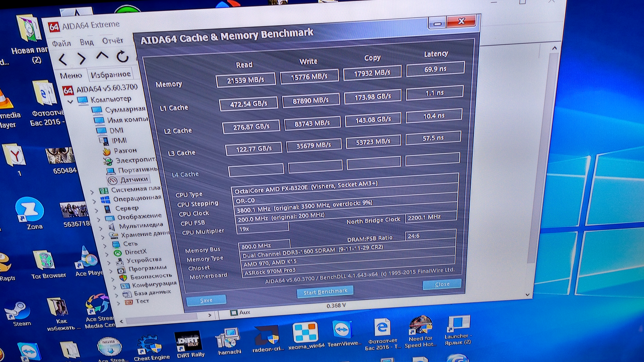
Task: Click the forward navigation arrow
Action: click(82, 59)
